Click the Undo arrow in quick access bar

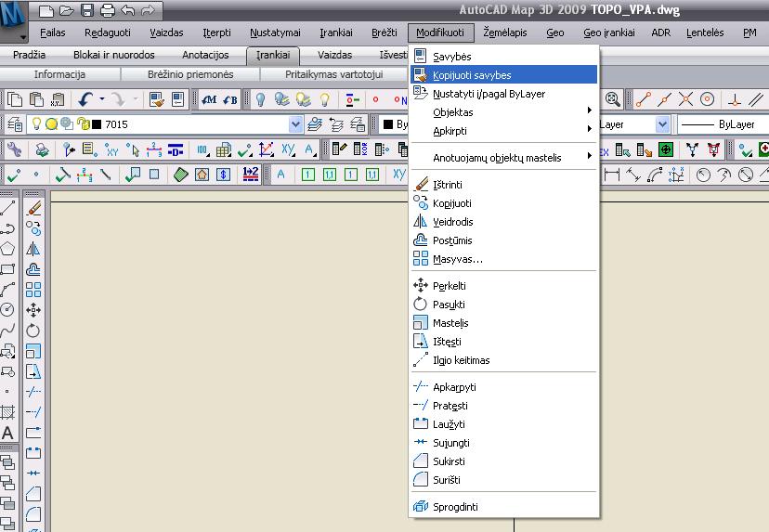click(x=127, y=10)
